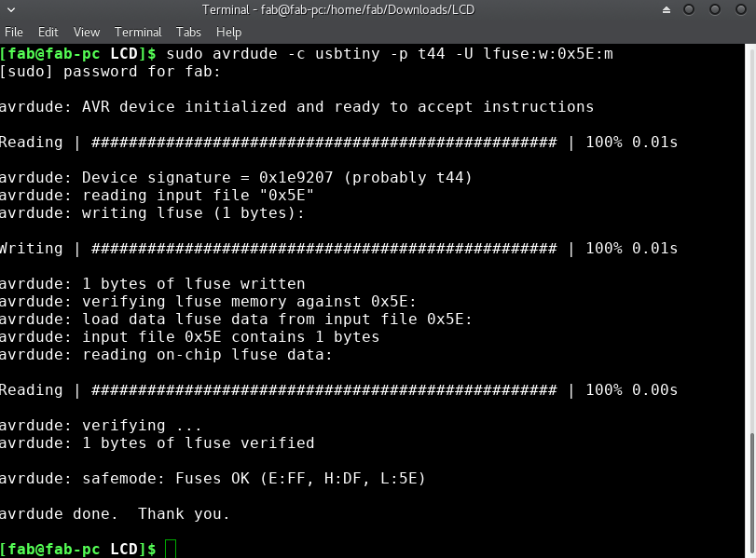Minimize the terminal window

(x=689, y=9)
